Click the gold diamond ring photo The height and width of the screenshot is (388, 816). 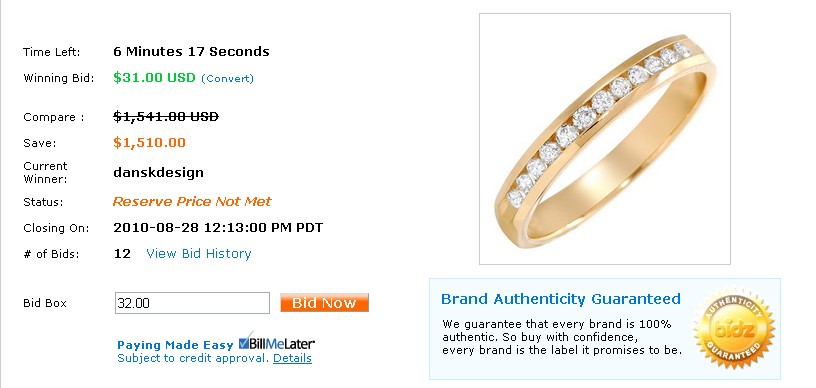point(605,139)
